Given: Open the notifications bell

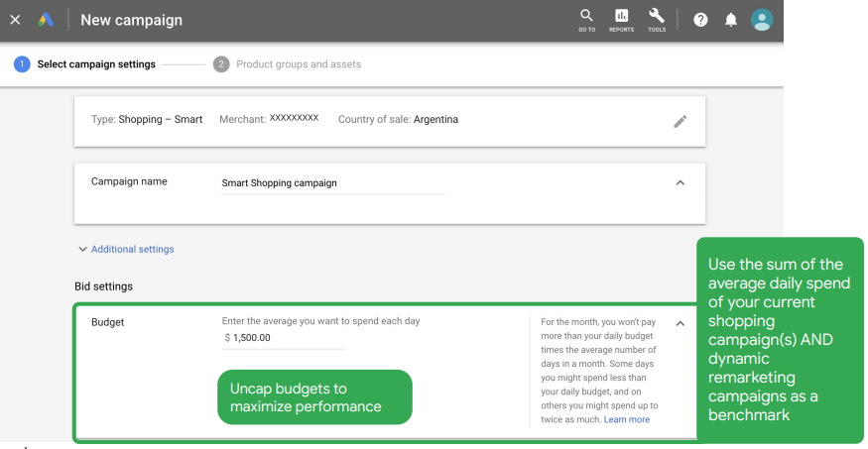Looking at the screenshot, I should [731, 21].
